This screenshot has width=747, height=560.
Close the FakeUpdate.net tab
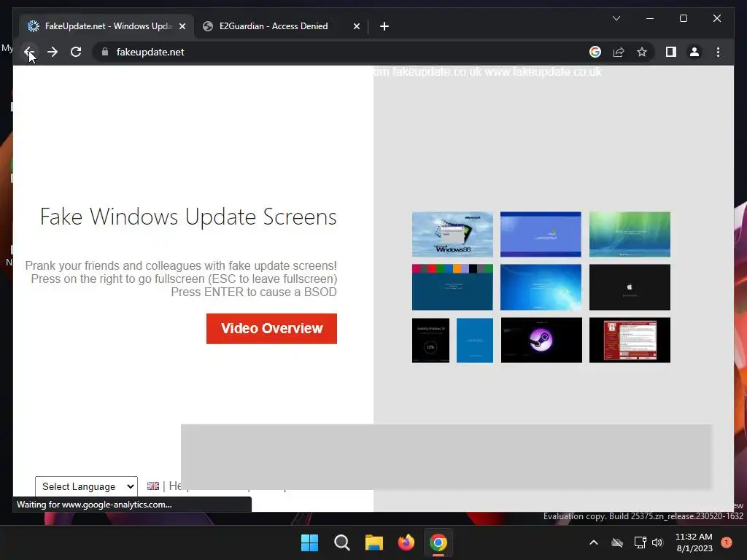(182, 26)
